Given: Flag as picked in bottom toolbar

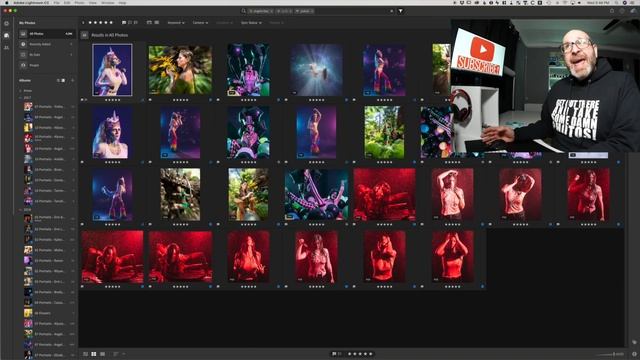Looking at the screenshot, I should 334,354.
